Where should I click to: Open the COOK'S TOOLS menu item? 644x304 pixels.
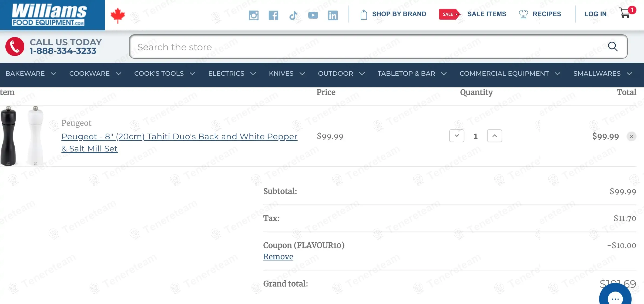pos(159,74)
